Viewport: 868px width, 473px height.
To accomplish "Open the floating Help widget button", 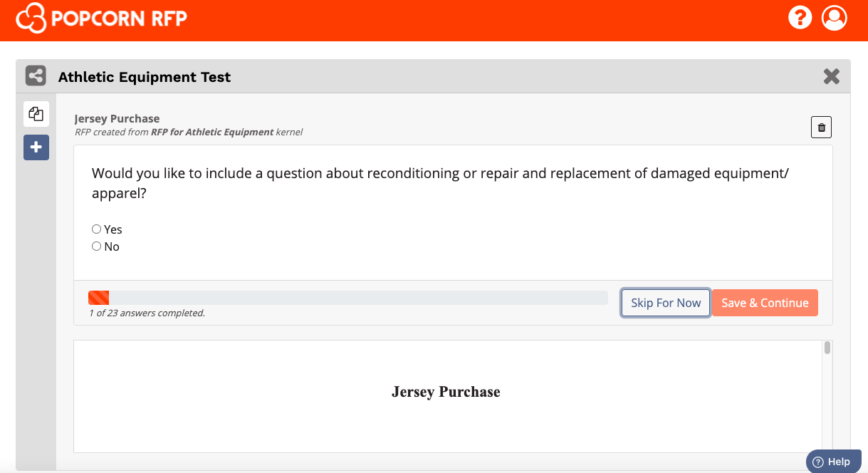I will tap(833, 462).
